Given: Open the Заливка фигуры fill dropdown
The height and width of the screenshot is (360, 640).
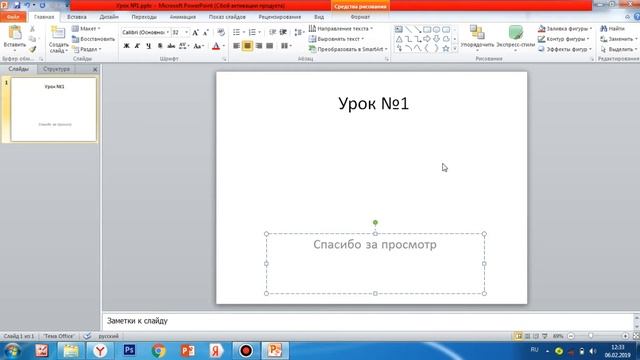Looking at the screenshot, I should pos(565,29).
